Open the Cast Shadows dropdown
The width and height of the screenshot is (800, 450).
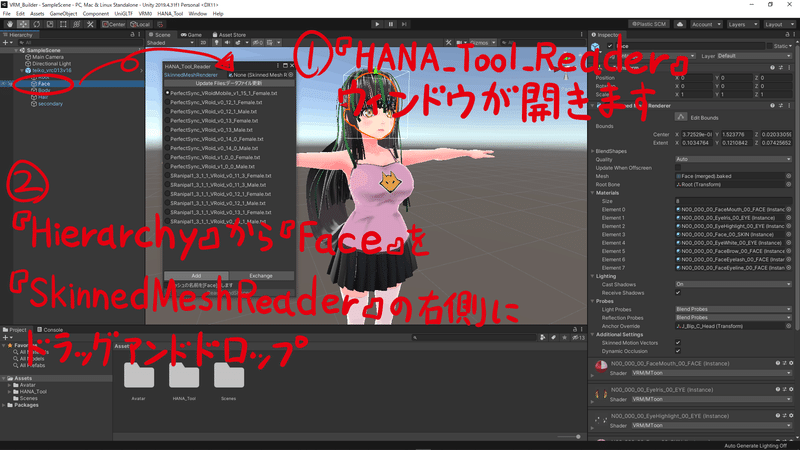733,285
